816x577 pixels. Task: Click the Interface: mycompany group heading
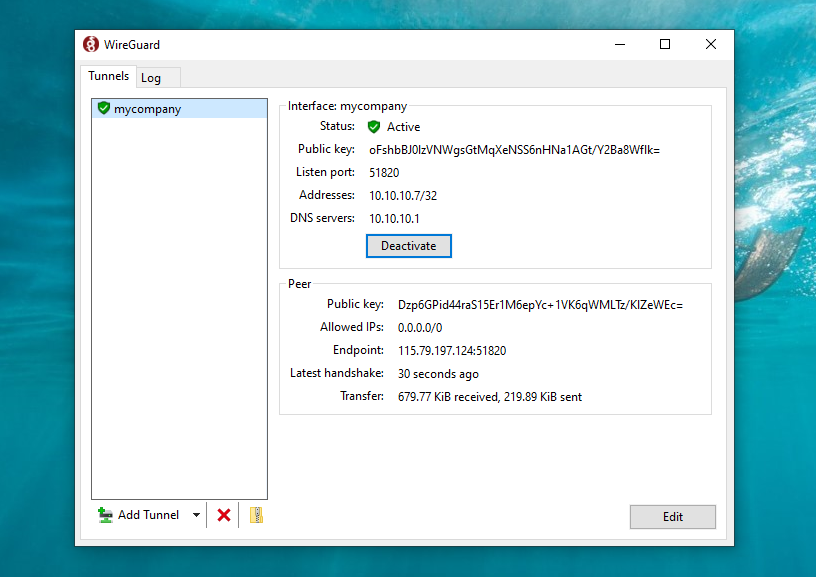[347, 106]
